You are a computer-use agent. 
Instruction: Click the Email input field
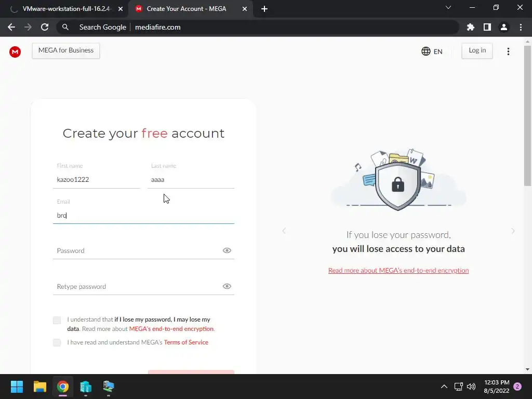[143, 216]
